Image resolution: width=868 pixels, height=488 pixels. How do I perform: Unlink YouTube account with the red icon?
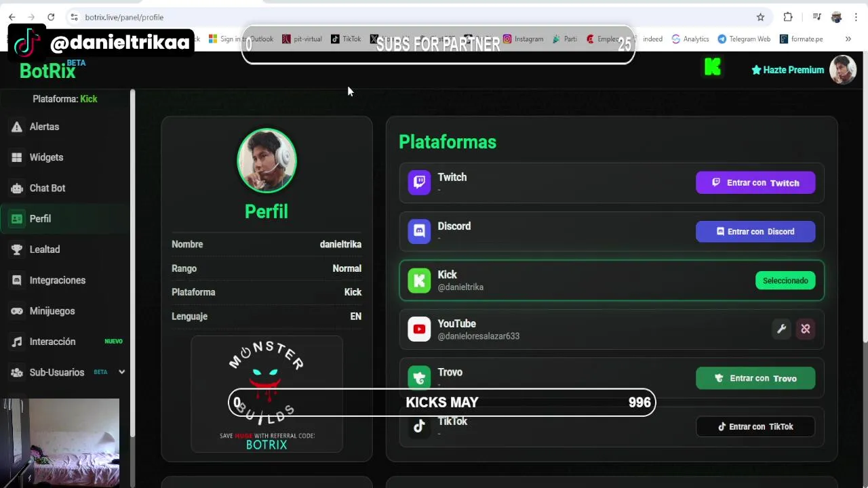click(805, 329)
